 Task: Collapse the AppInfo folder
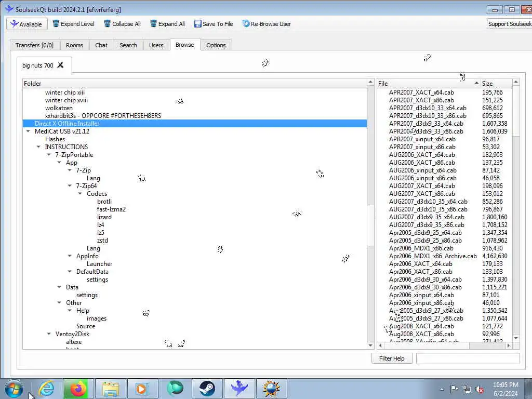click(x=70, y=256)
